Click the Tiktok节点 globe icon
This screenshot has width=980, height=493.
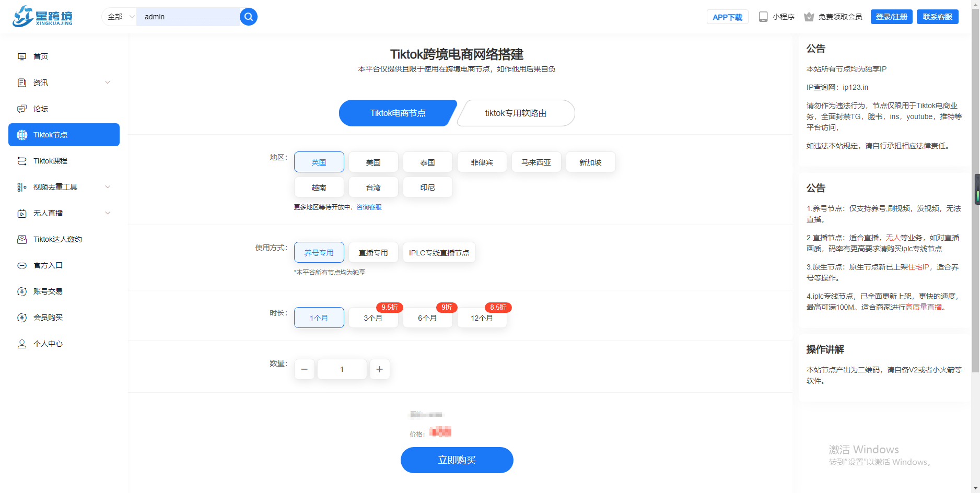22,135
